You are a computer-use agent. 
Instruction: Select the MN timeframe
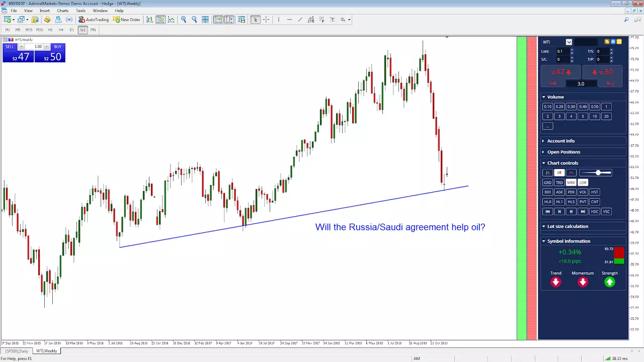(x=93, y=30)
